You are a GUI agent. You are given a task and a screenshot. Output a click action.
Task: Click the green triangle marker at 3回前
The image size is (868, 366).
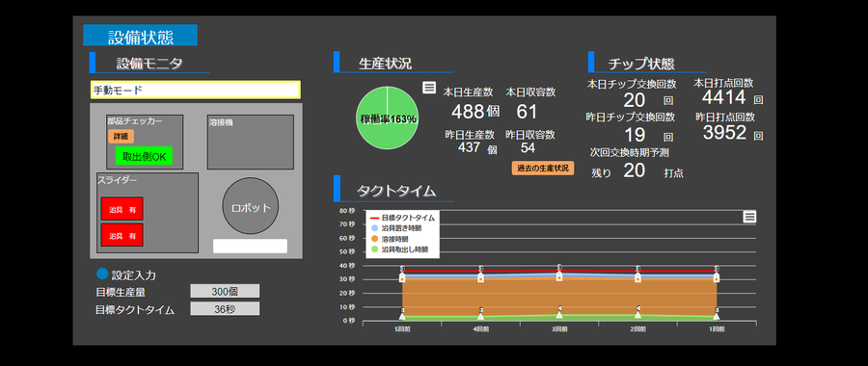click(559, 315)
